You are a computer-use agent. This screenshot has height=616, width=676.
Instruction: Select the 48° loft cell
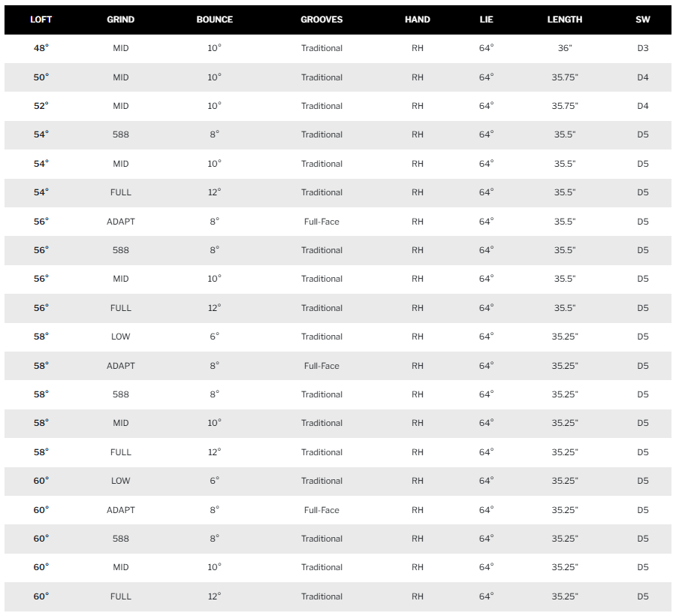41,48
